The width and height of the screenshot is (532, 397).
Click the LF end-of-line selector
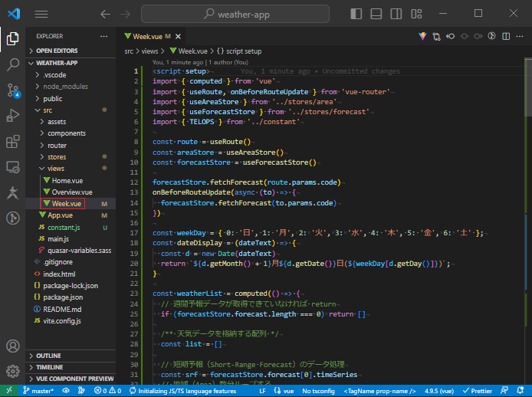pyautogui.click(x=262, y=391)
